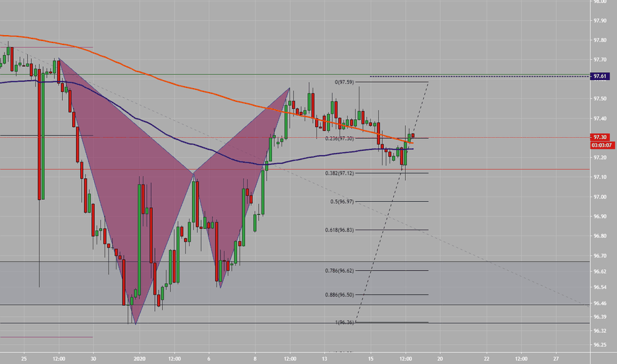Click the 20 date label on time axis
The height and width of the screenshot is (364, 617).
coord(440,359)
